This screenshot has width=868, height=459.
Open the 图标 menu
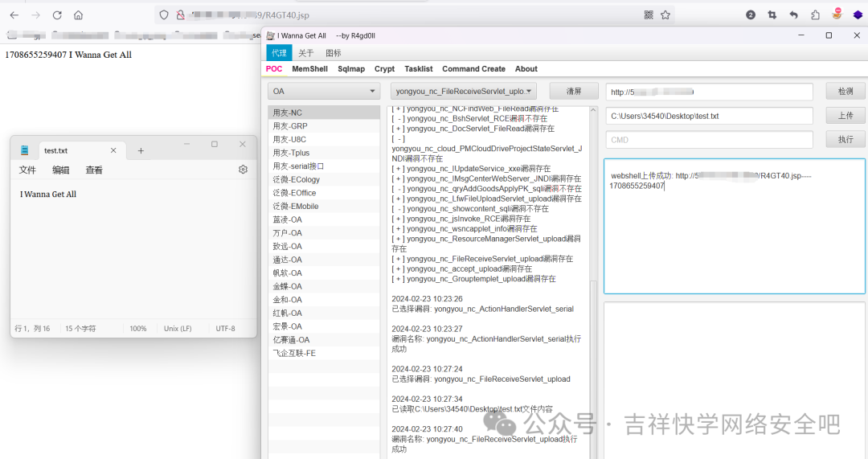click(x=334, y=52)
